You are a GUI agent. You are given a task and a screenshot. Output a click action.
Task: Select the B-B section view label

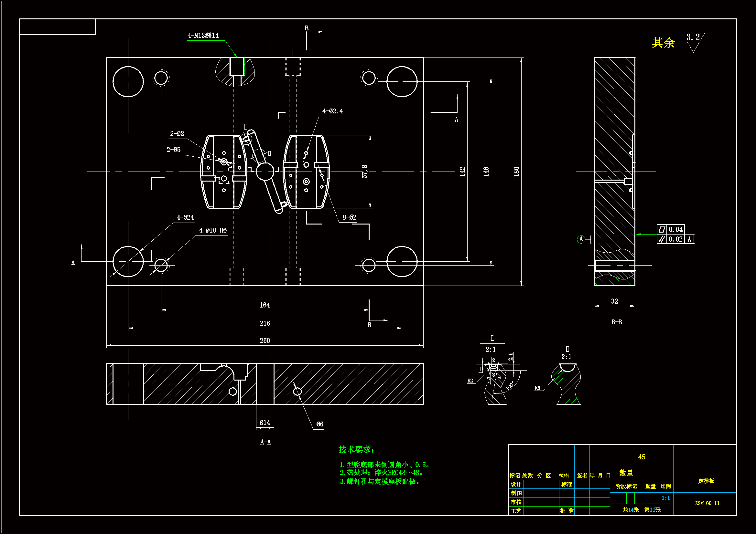[x=616, y=322]
